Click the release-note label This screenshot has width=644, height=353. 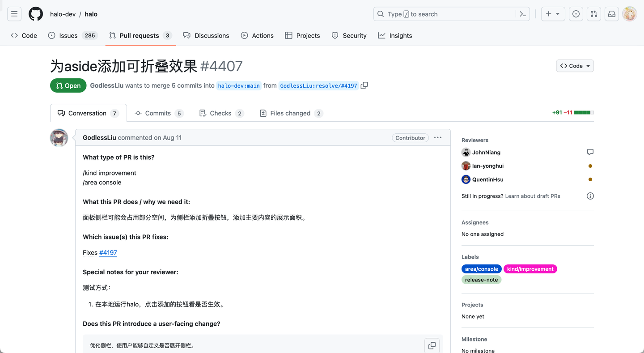pos(481,280)
